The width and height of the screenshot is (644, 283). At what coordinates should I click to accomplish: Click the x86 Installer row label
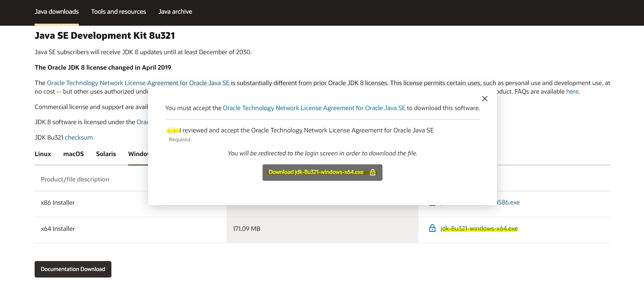58,203
